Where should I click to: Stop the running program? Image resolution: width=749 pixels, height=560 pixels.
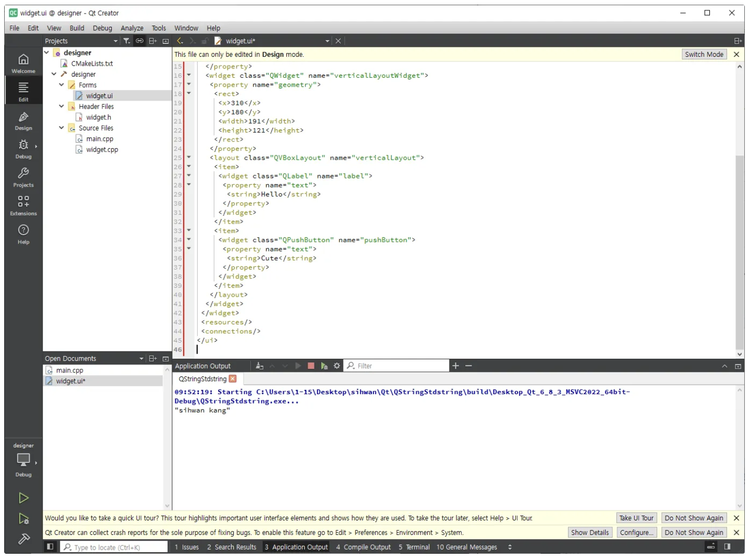tap(311, 366)
